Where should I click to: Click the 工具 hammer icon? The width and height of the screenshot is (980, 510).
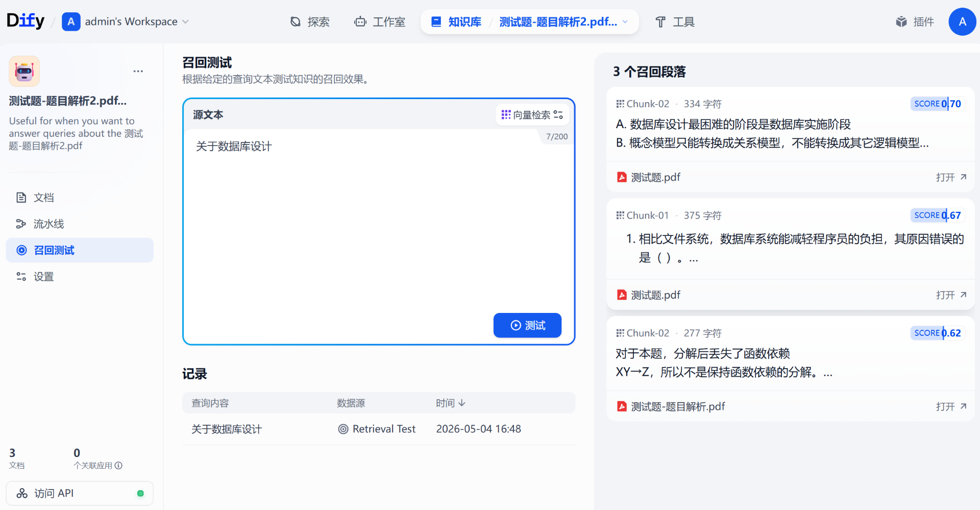(x=660, y=22)
